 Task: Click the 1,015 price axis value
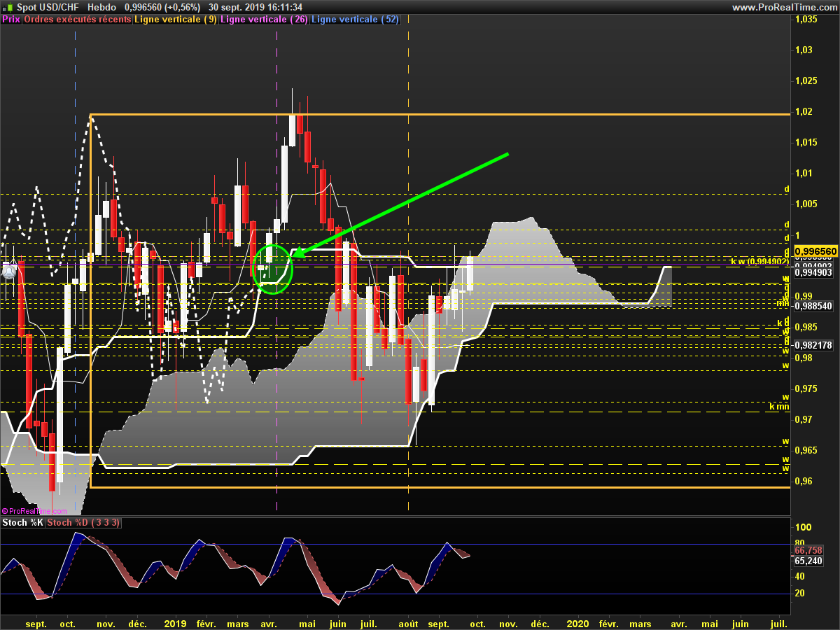(808, 142)
